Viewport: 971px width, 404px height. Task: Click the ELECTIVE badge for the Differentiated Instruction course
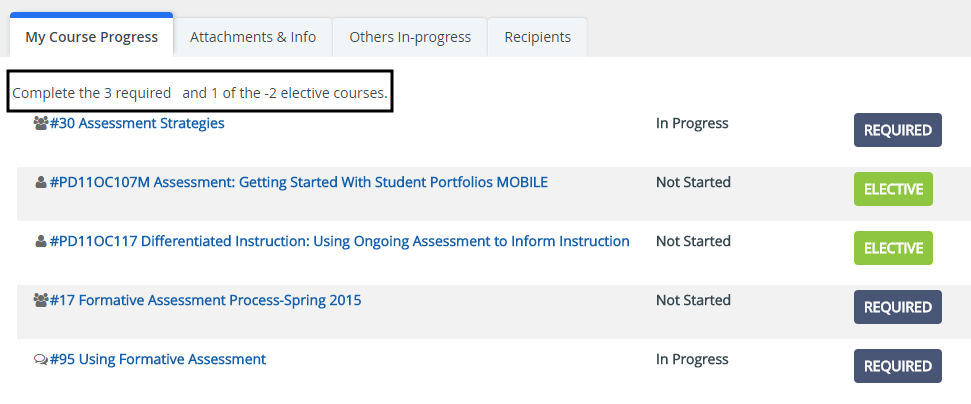(893, 248)
